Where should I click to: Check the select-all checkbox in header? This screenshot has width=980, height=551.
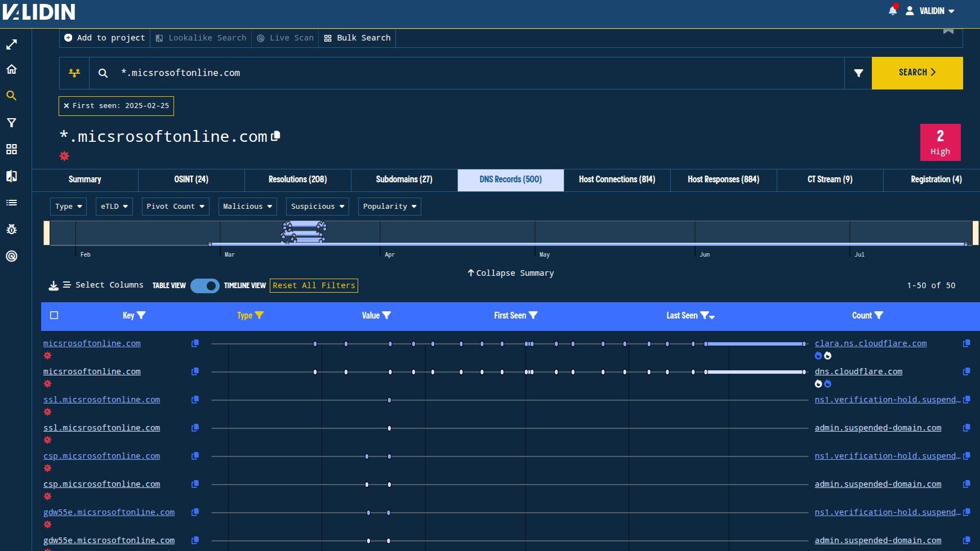point(54,316)
